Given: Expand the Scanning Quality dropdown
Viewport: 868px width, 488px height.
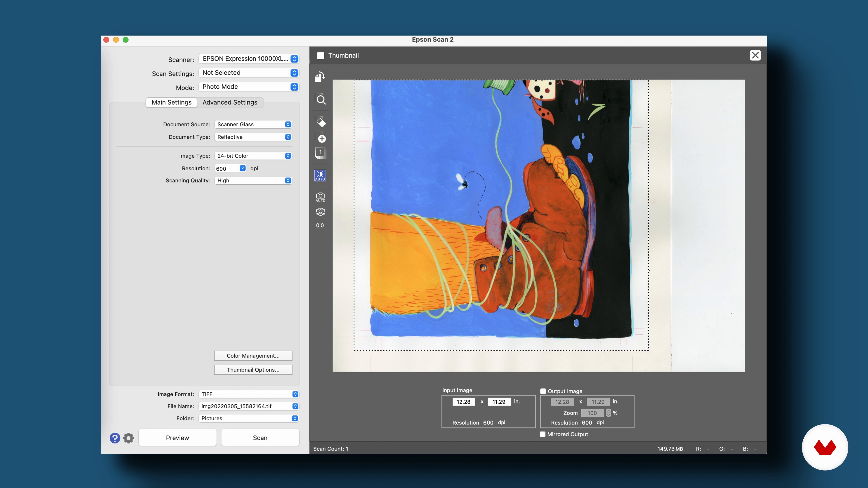Looking at the screenshot, I should [253, 181].
